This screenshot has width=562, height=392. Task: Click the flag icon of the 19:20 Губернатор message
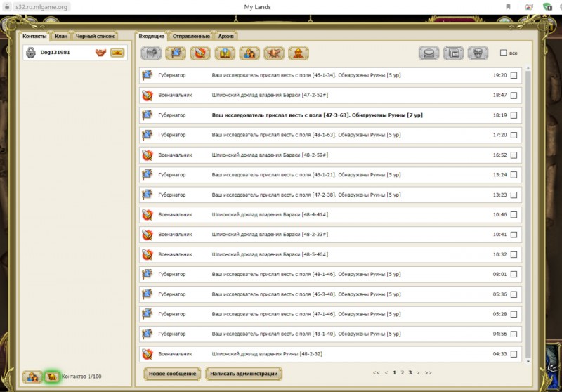click(x=147, y=75)
